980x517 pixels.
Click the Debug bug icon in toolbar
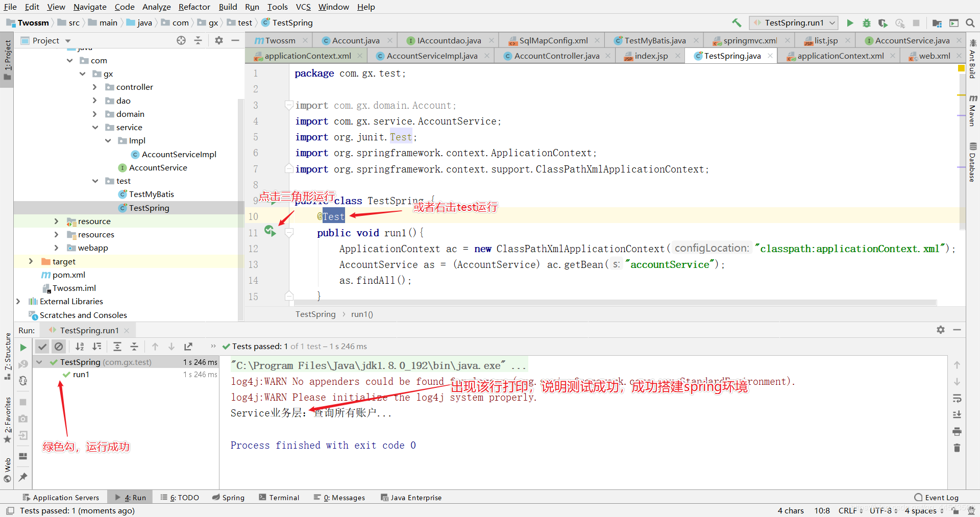click(866, 23)
